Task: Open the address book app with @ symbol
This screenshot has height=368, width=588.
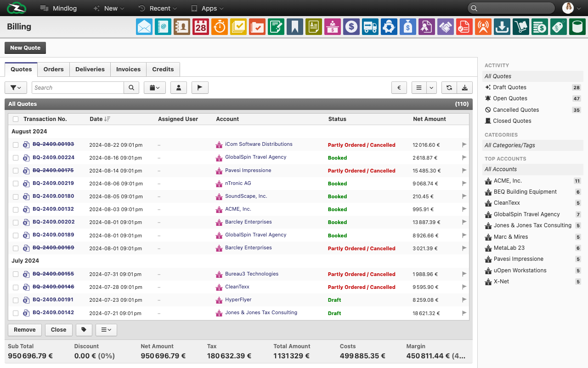Action: tap(163, 27)
